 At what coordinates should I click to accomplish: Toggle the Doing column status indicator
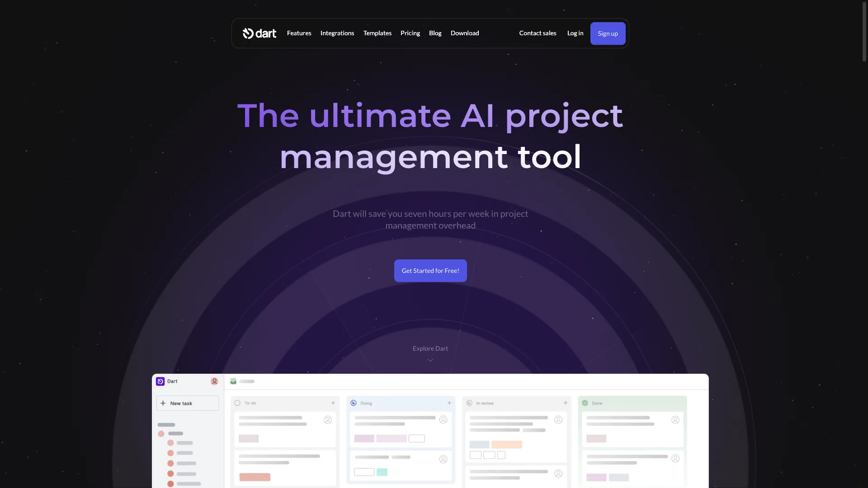click(353, 403)
